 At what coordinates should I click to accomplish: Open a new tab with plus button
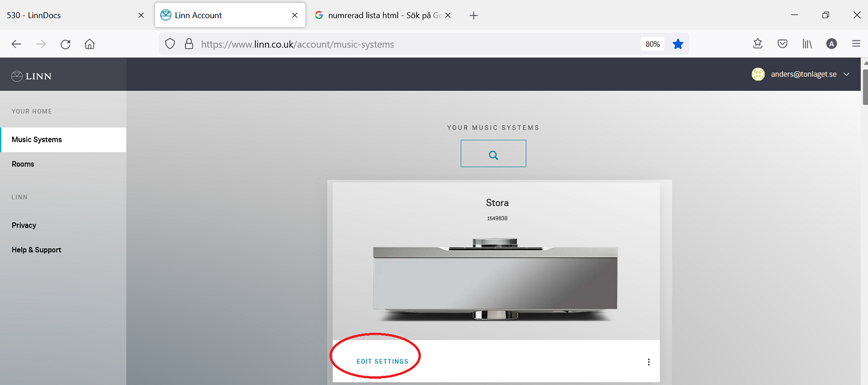point(473,16)
